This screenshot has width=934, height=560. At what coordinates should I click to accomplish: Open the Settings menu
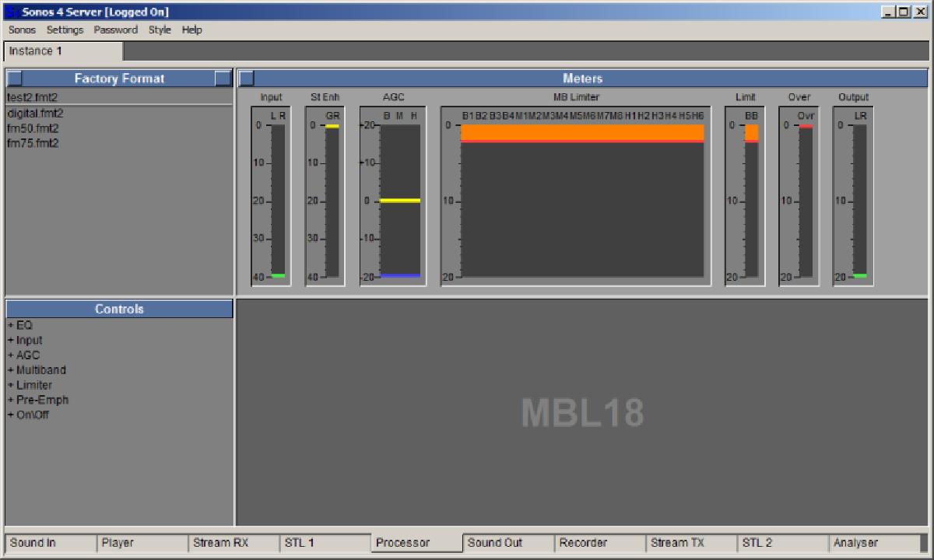65,30
